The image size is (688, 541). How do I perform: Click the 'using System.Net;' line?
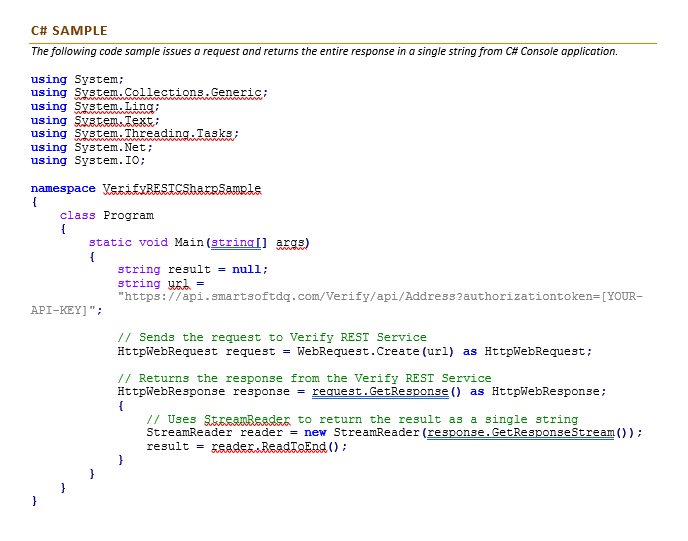[x=92, y=147]
